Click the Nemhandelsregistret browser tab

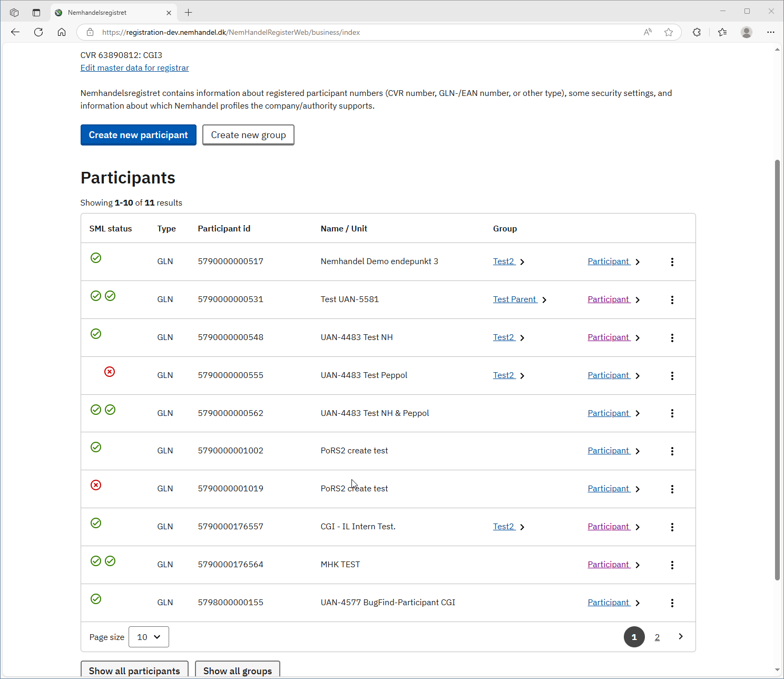point(114,13)
